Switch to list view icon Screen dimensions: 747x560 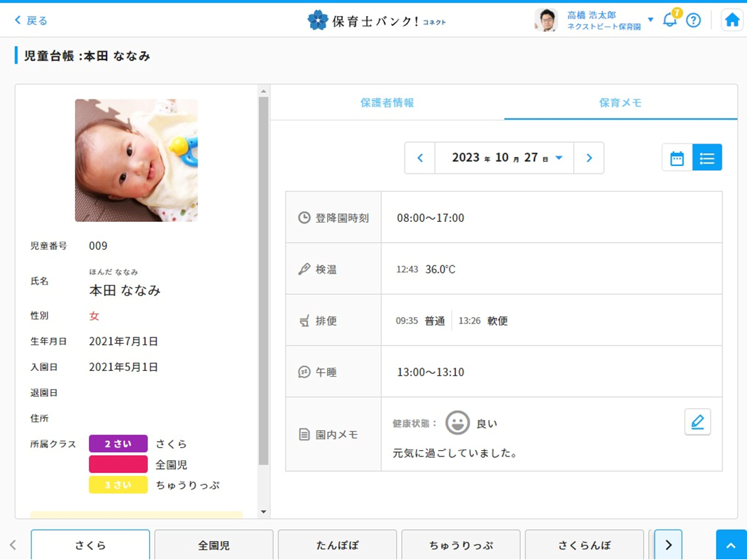pyautogui.click(x=707, y=158)
